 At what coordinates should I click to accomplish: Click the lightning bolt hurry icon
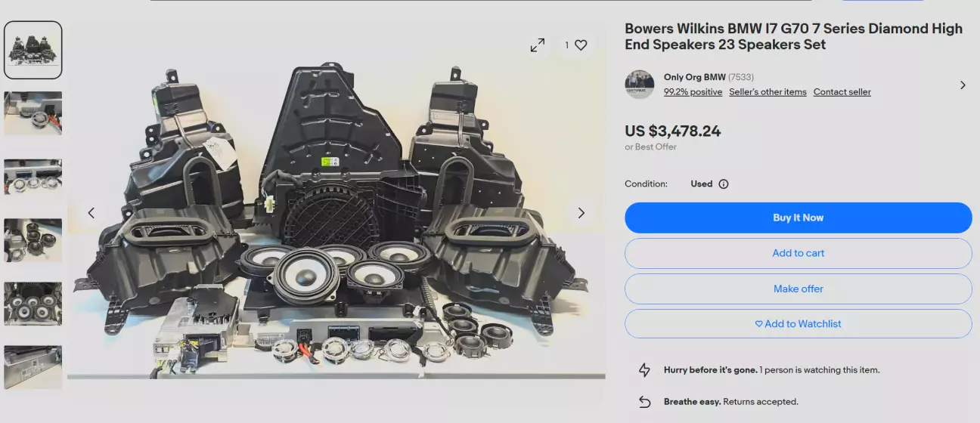tap(644, 370)
